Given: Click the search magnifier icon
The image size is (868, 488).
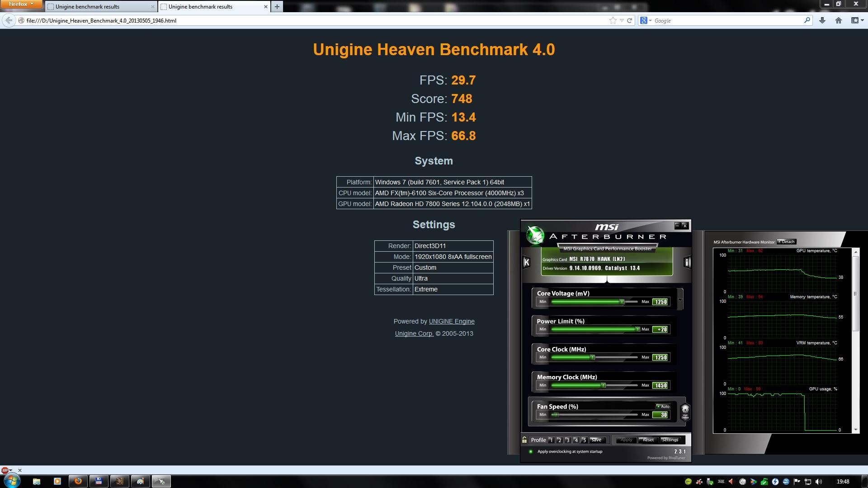Looking at the screenshot, I should [x=807, y=20].
